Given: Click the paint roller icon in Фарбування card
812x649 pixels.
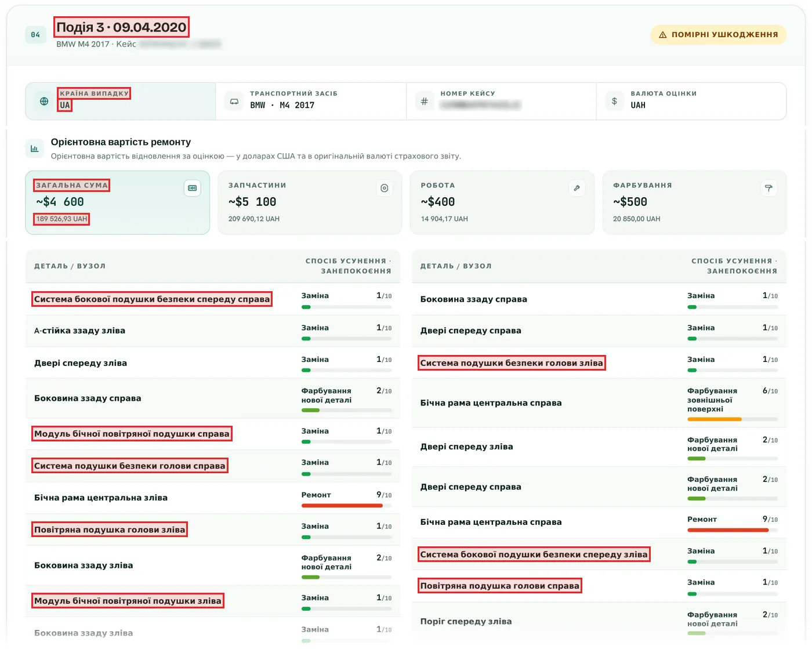Looking at the screenshot, I should (768, 188).
